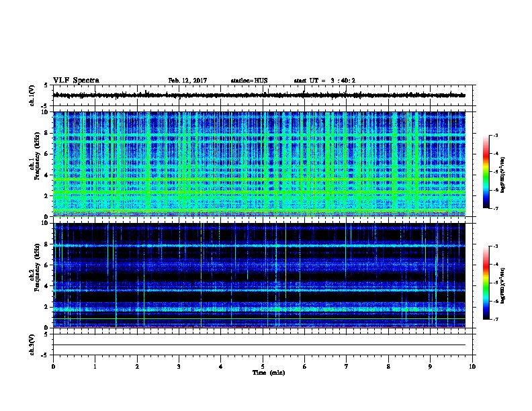
Task: Click the time axis tick label '3'
Action: coord(179,367)
